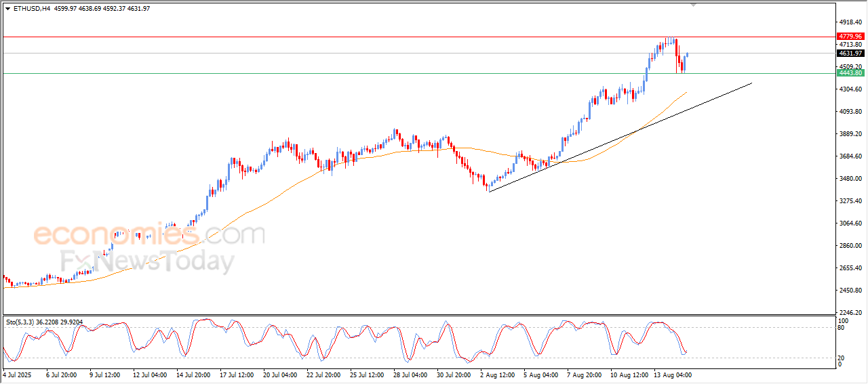Viewport: 868px width, 384px height.
Task: Click the 2655.40 price scale label
Action: pos(850,268)
